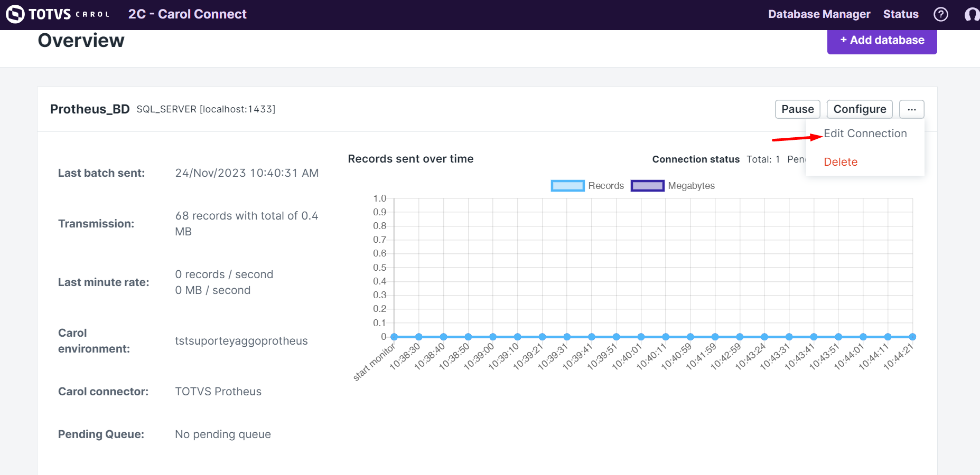Click the purple Megabytes color swatch
This screenshot has width=980, height=475.
[647, 186]
